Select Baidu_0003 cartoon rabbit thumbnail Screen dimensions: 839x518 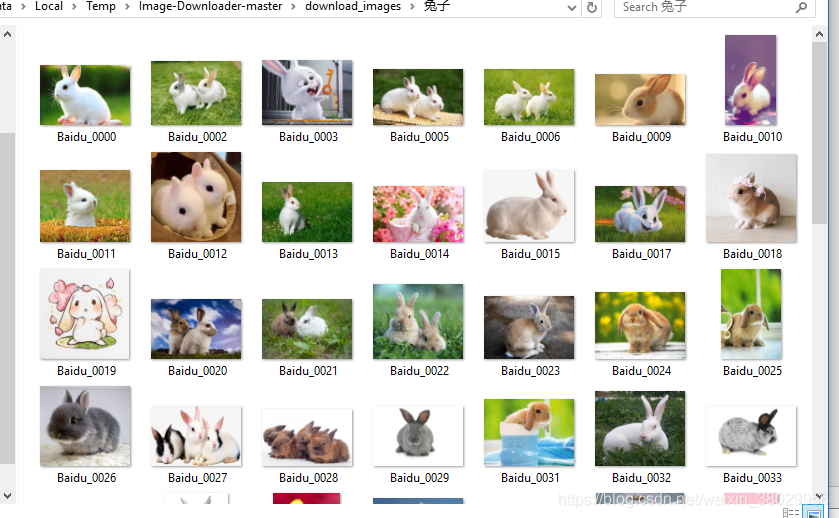pyautogui.click(x=307, y=92)
